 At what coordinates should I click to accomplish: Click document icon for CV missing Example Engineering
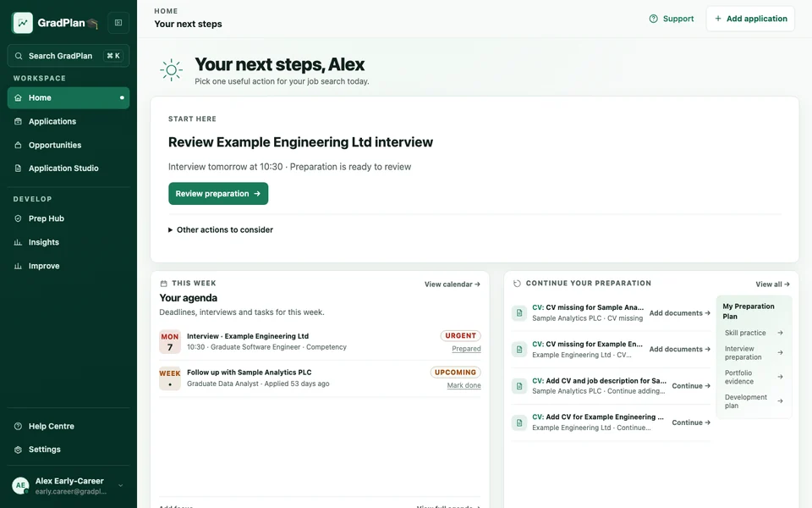518,350
